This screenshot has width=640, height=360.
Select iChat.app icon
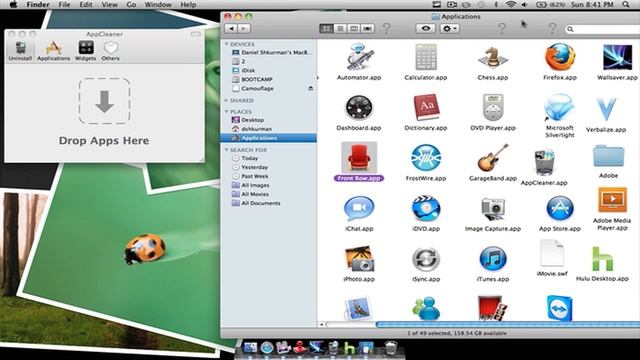[359, 209]
